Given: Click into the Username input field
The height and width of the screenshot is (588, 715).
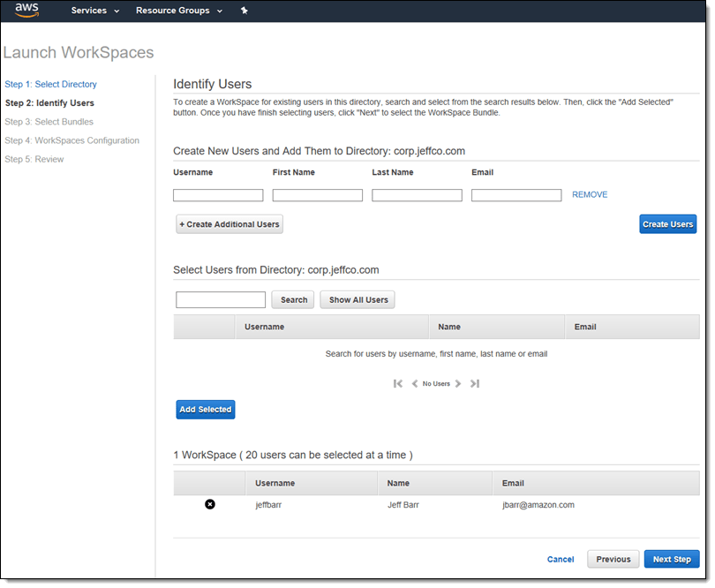Looking at the screenshot, I should tap(218, 194).
